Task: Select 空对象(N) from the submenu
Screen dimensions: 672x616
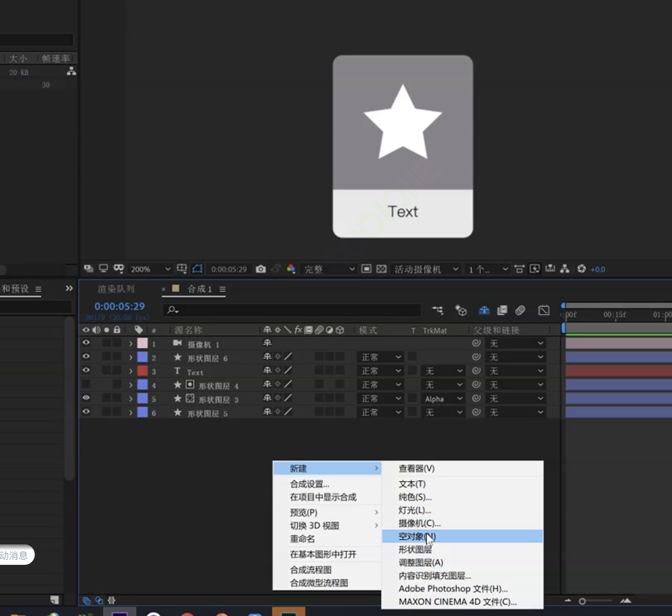Action: pyautogui.click(x=462, y=536)
